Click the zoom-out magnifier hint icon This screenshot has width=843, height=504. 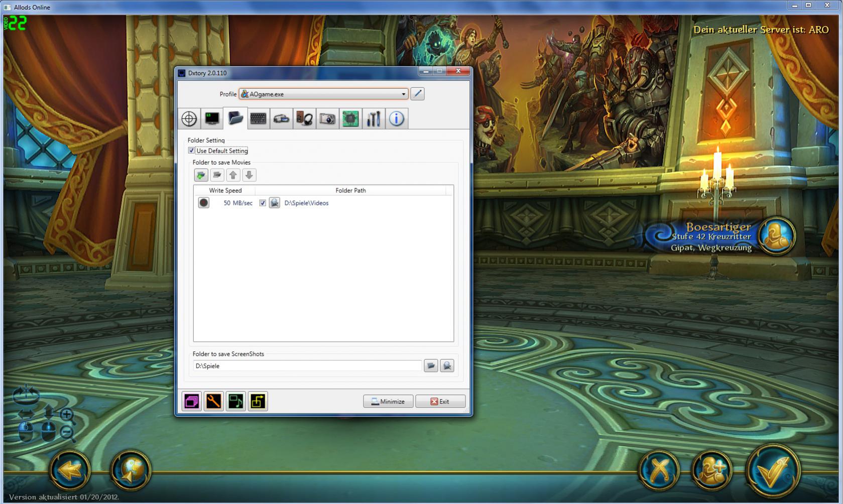(x=67, y=433)
